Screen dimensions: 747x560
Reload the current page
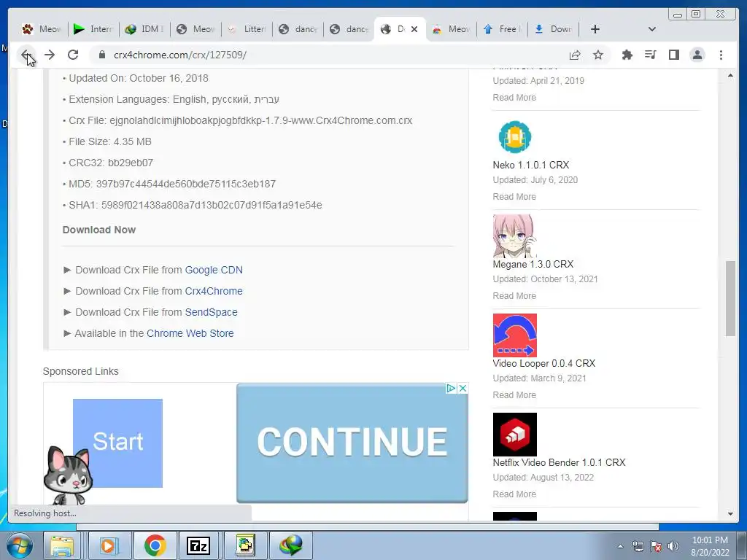73,55
